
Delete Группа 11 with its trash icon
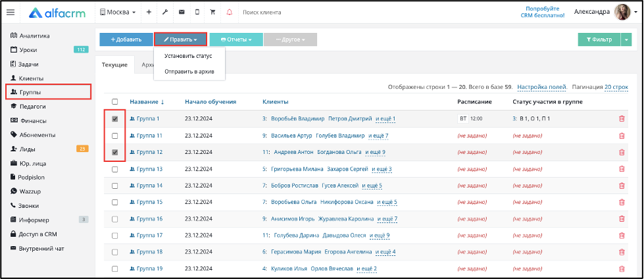[x=622, y=136]
